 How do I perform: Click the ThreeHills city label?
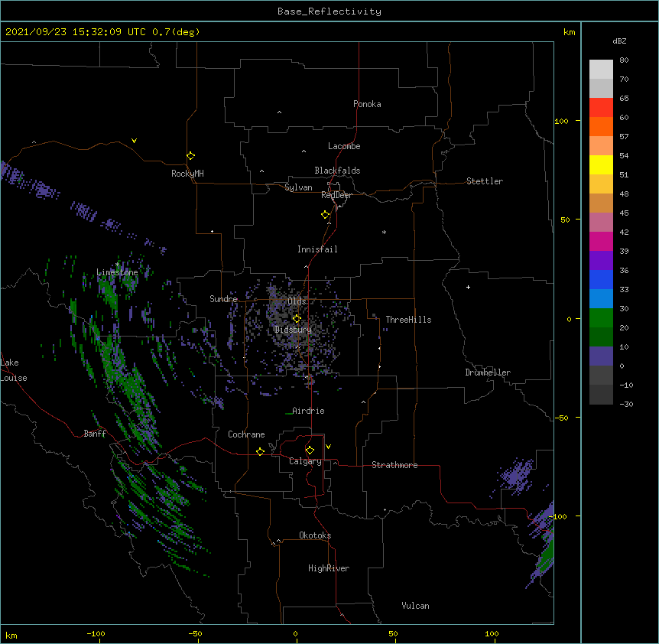click(x=408, y=320)
